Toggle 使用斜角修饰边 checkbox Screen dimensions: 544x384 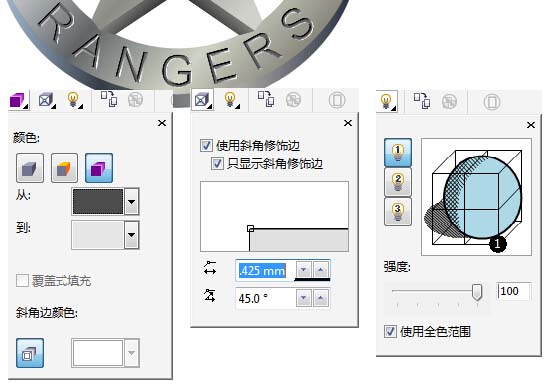tap(206, 145)
